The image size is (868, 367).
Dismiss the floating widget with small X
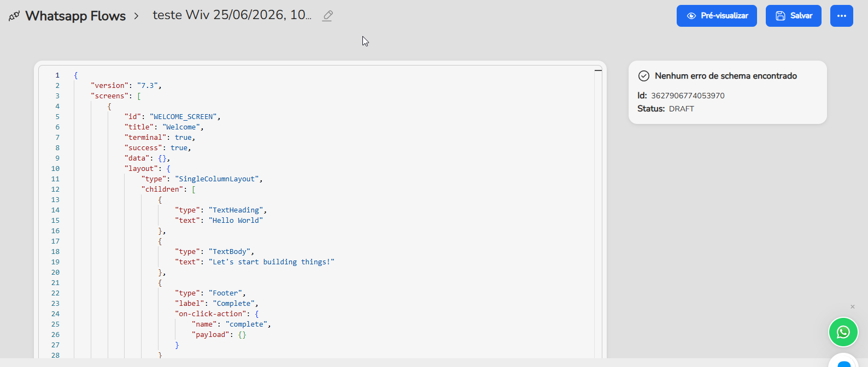[x=852, y=306]
